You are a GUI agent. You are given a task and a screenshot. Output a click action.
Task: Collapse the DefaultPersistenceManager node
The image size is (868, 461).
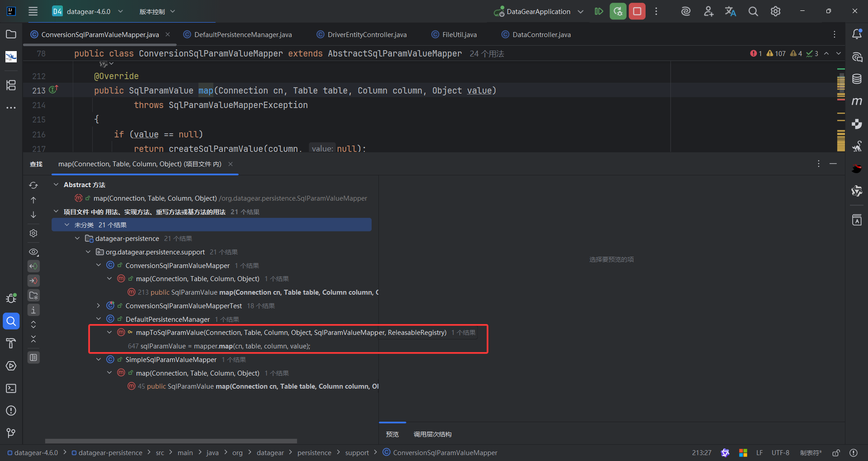click(99, 319)
